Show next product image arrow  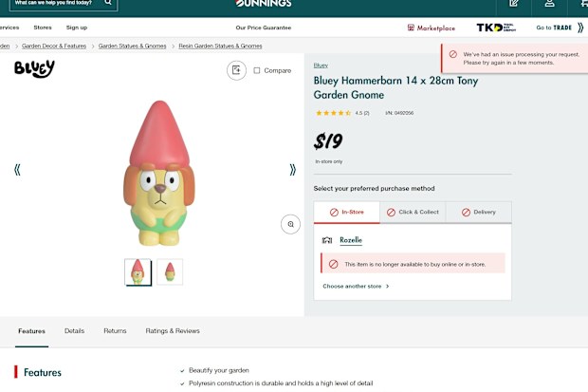click(292, 170)
